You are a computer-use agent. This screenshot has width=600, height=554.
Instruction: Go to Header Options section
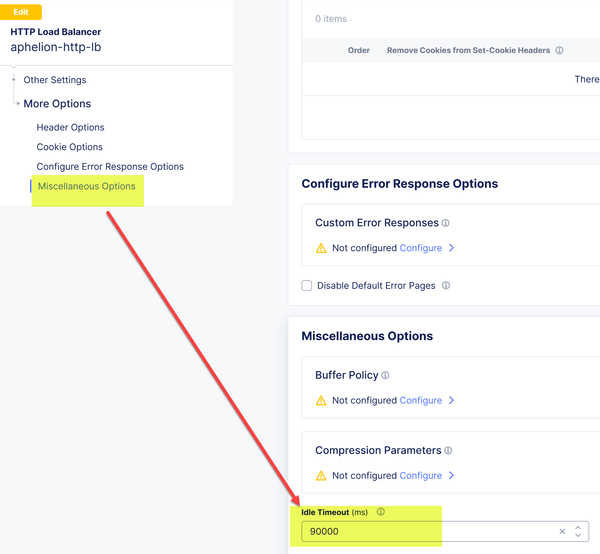pos(70,127)
